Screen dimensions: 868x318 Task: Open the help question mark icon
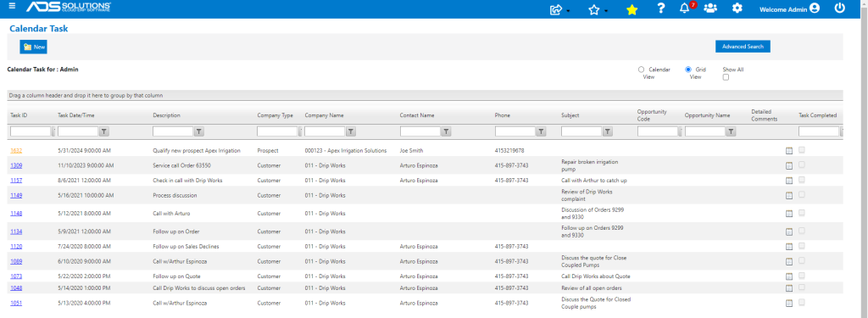pos(660,8)
